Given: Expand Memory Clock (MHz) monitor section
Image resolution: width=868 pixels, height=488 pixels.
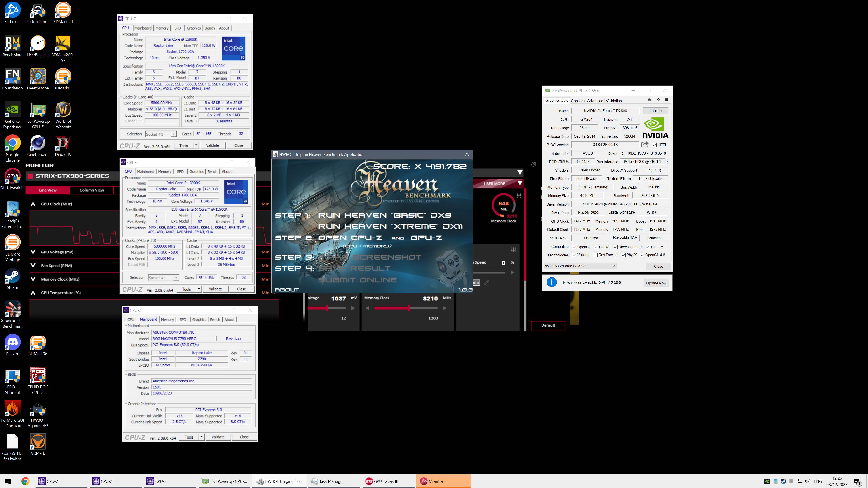Looking at the screenshot, I should tap(33, 279).
